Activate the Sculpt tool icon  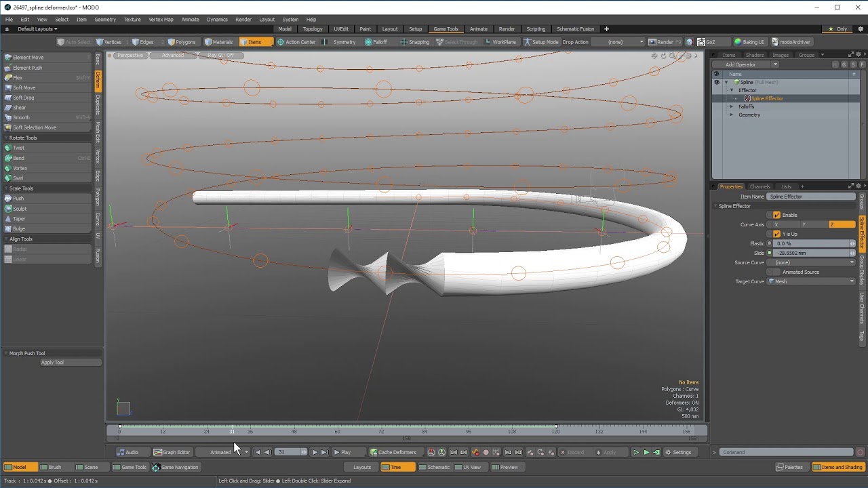coord(7,209)
